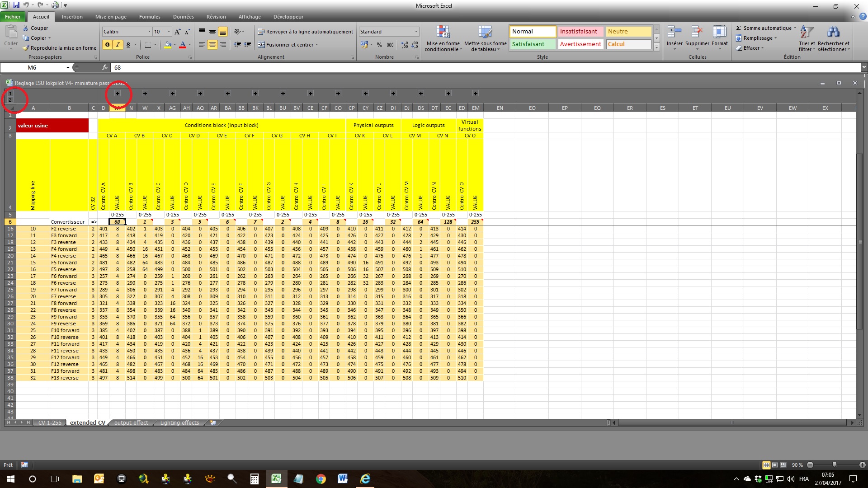Screen dimensions: 868x488
Task: Click the Copier (copy) icon
Action: click(x=26, y=38)
